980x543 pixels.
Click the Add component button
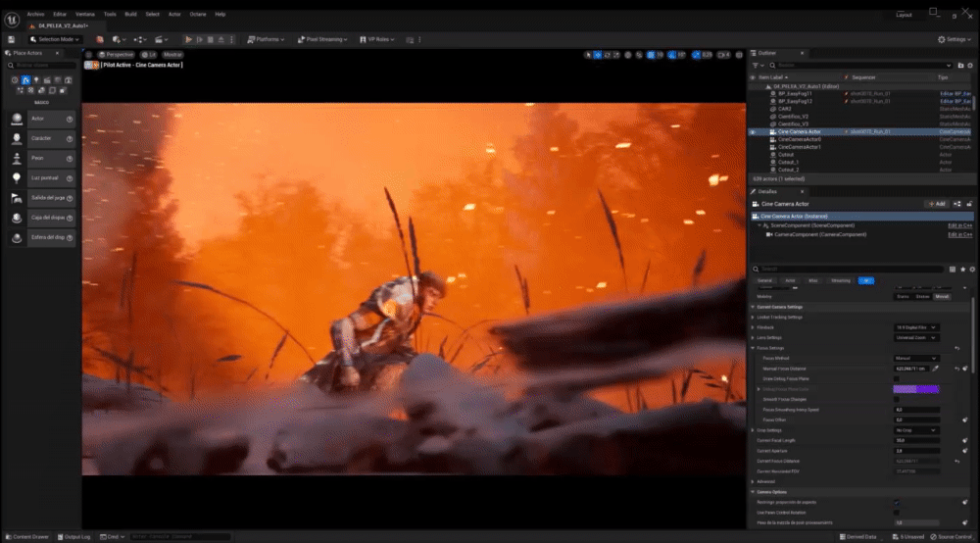[x=937, y=204]
